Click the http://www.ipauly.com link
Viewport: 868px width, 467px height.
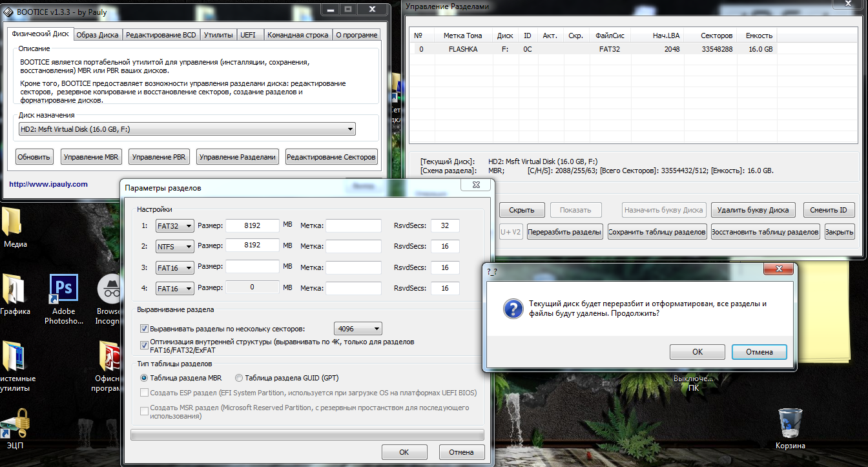coord(48,184)
